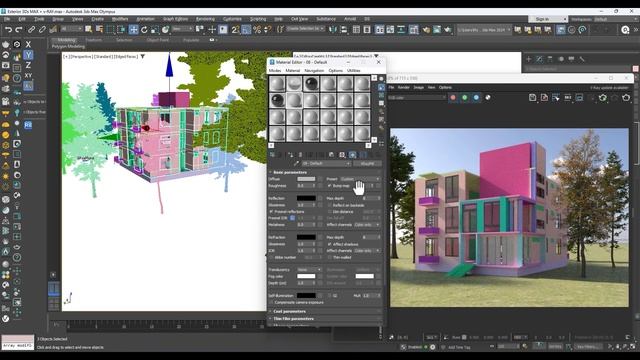
Task: Open Modes menu in Material Editor
Action: point(275,71)
